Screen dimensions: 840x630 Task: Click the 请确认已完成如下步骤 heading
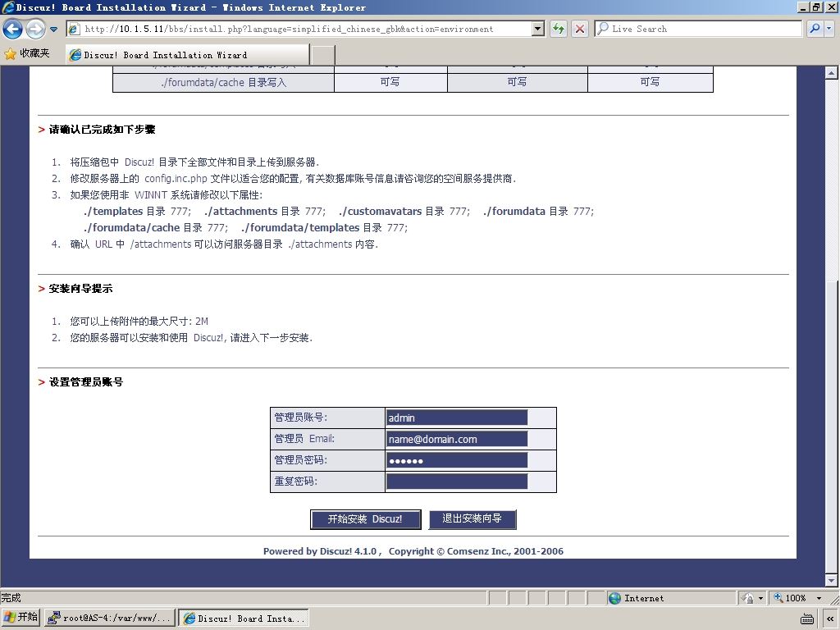click(x=102, y=130)
